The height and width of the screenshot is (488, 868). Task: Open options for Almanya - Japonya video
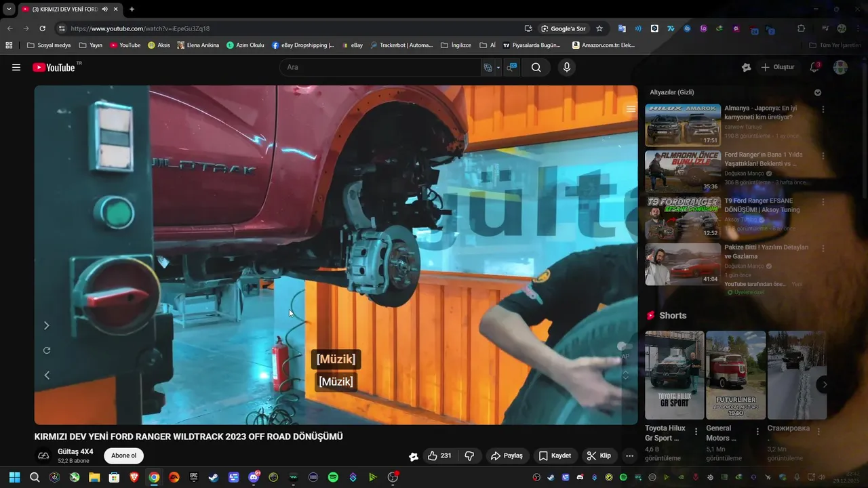pyautogui.click(x=823, y=109)
